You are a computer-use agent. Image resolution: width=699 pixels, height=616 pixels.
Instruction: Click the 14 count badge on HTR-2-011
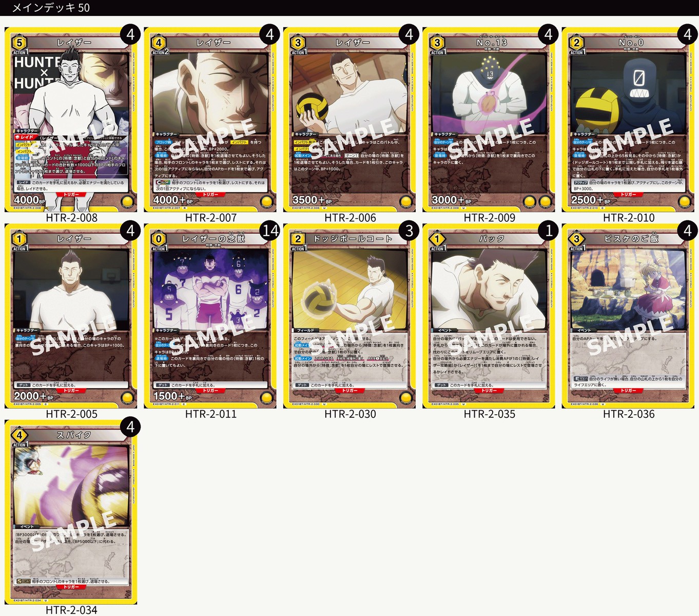click(270, 231)
